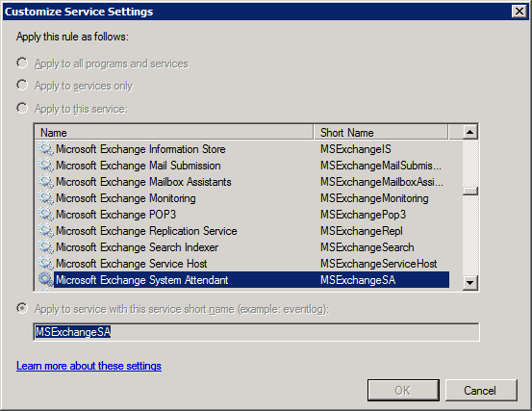The width and height of the screenshot is (532, 411).
Task: Click the scrollbar down arrow in services list
Action: (469, 282)
